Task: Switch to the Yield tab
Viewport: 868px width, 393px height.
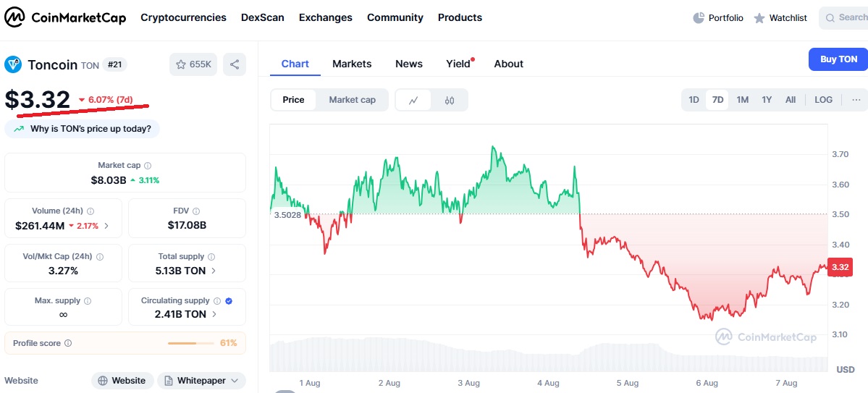Action: tap(460, 64)
